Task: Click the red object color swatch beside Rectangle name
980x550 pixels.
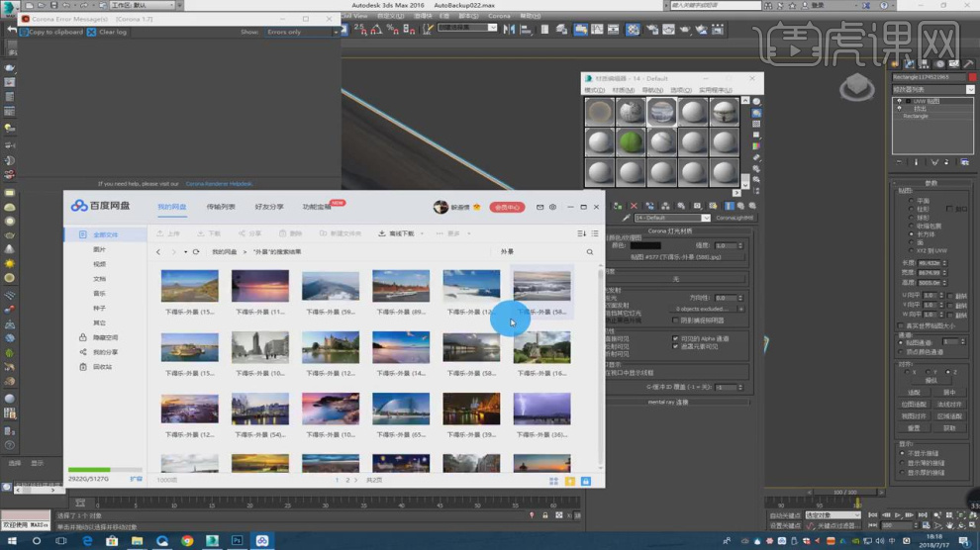Action: pyautogui.click(x=972, y=77)
